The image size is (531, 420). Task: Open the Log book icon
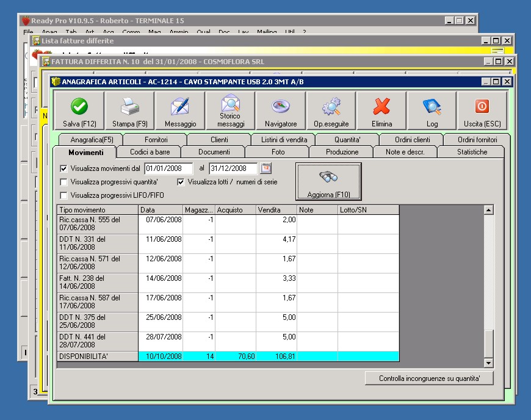pyautogui.click(x=432, y=107)
